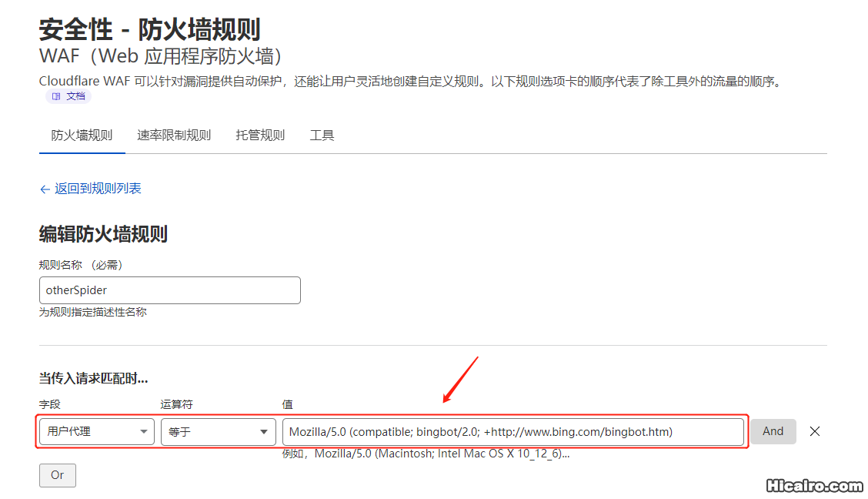The image size is (868, 499).
Task: Click the 文档 documentation badge
Action: pyautogui.click(x=68, y=95)
